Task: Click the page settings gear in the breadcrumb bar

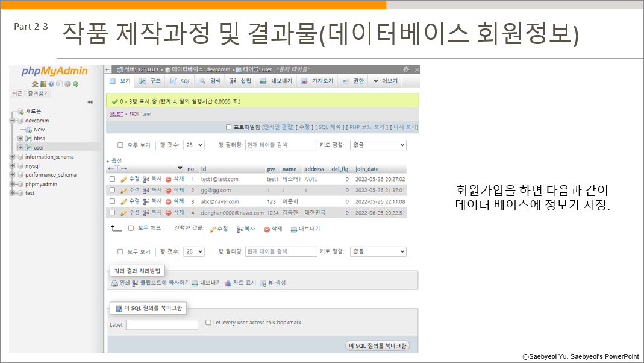Action: point(406,69)
